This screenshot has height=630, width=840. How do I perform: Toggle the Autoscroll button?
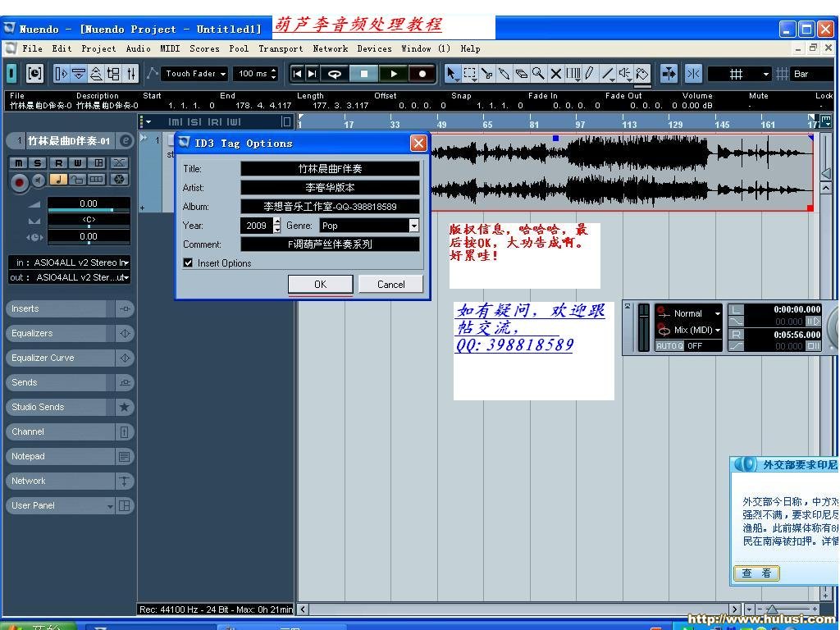click(x=669, y=73)
